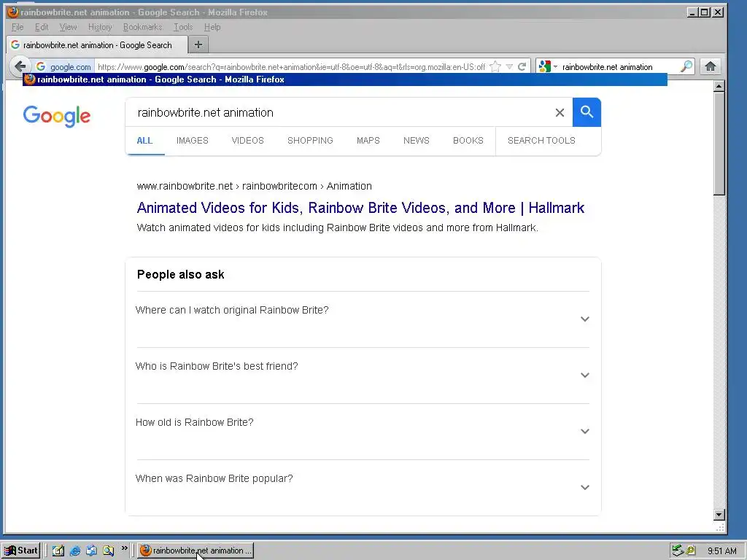
Task: Go to the Firefox home page icon
Action: 711,66
